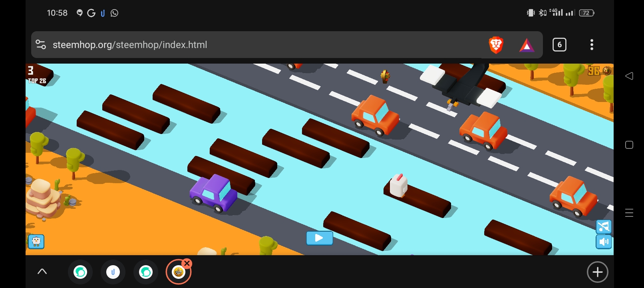Toggle the game music mute button
Viewport: 644px width, 288px height.
604,227
